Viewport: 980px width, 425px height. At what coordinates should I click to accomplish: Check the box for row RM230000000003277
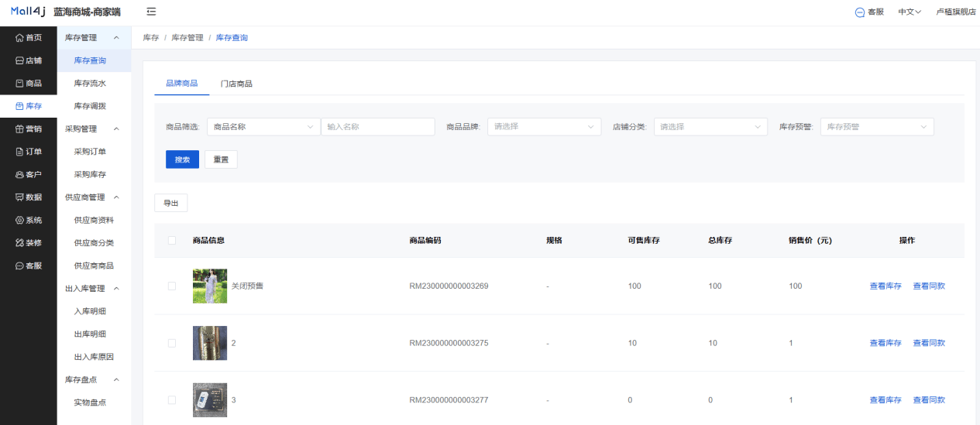pyautogui.click(x=172, y=400)
